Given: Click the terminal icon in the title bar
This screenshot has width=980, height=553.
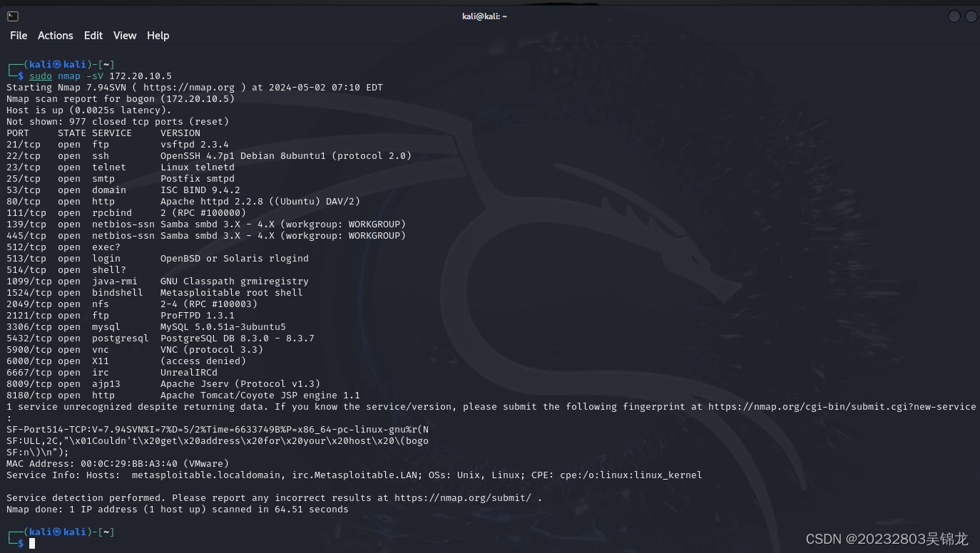Looking at the screenshot, I should 13,16.
